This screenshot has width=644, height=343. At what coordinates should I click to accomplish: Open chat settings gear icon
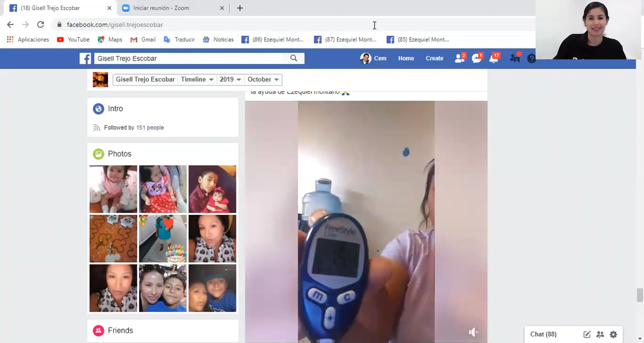click(x=613, y=334)
